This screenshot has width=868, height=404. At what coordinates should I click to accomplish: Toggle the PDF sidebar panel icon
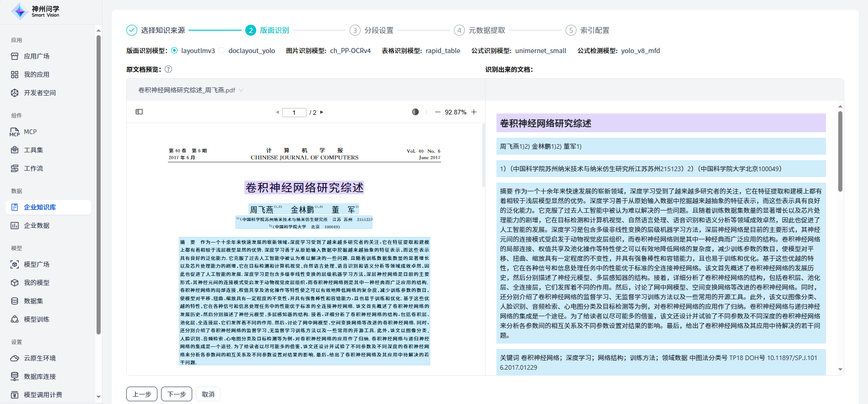click(x=139, y=112)
